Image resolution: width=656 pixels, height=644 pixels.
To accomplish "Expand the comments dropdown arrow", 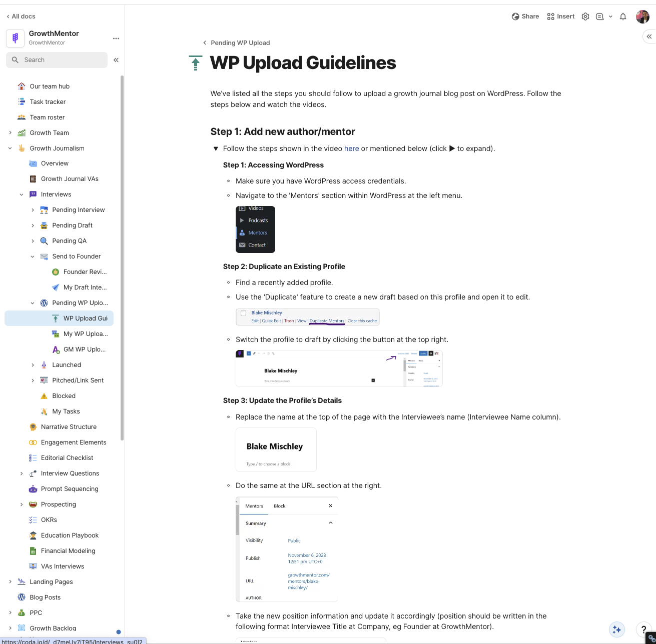I will pyautogui.click(x=610, y=16).
